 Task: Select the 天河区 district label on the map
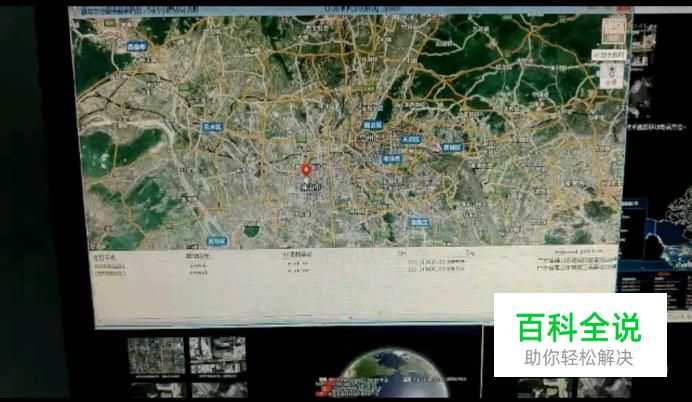pos(410,140)
